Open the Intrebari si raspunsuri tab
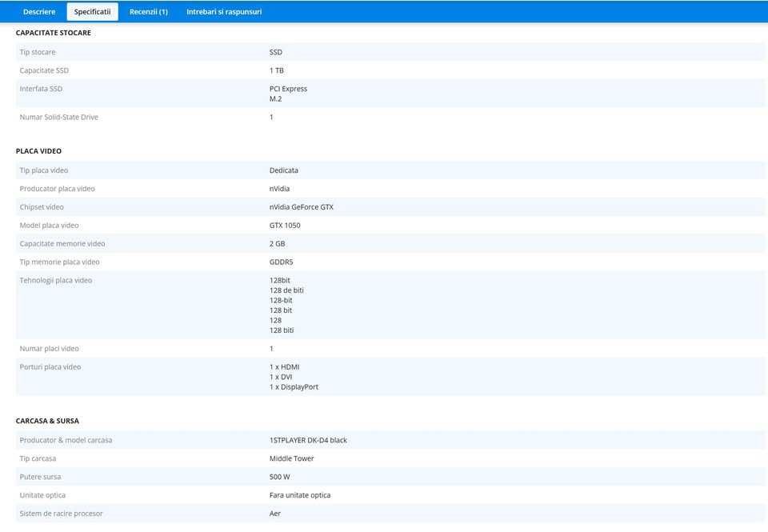The image size is (768, 532). 224,12
